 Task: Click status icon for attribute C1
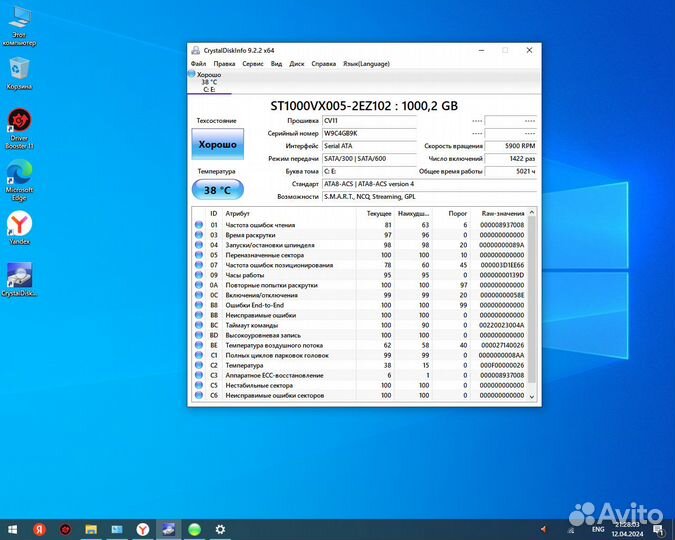point(199,355)
